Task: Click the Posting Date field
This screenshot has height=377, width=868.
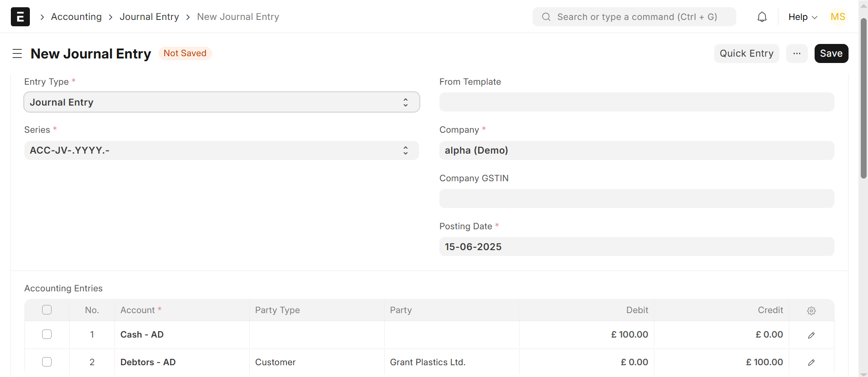Action: pyautogui.click(x=636, y=247)
